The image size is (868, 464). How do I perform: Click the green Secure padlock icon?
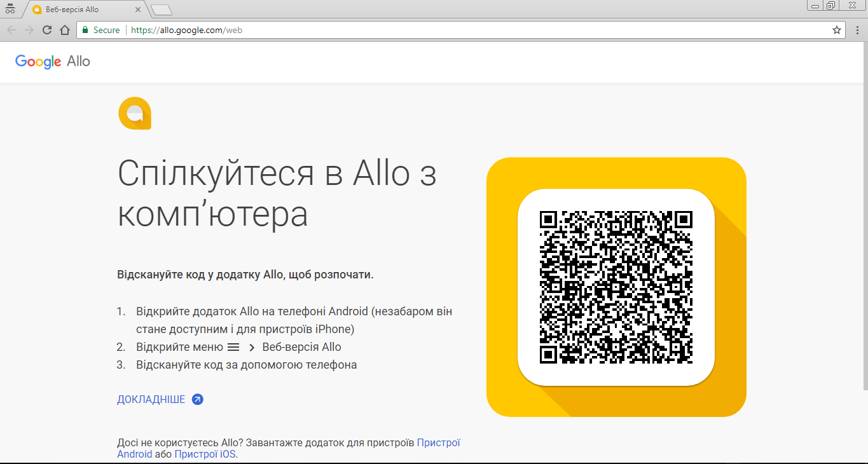coord(85,30)
